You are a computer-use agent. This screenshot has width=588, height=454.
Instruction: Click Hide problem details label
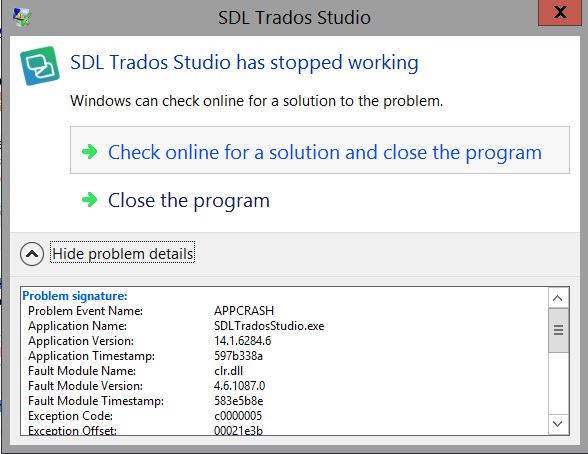tap(123, 254)
